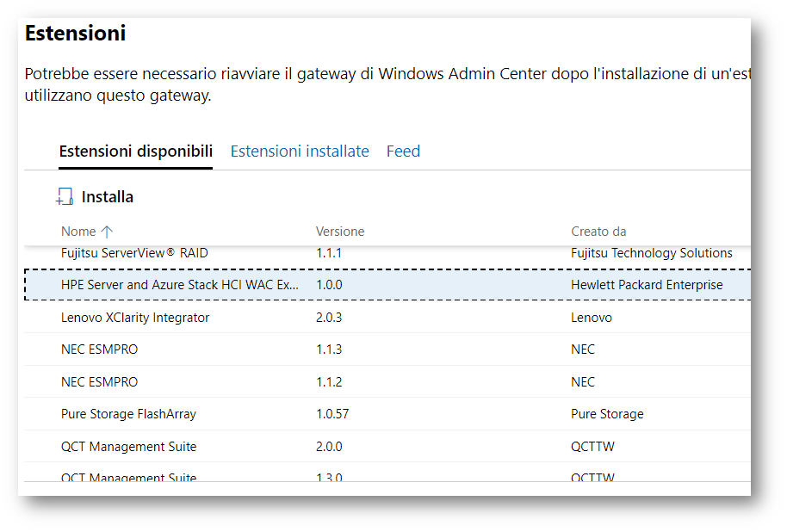
Task: Select QCT Management Suite name in the 2.0.0 row
Action: point(128,446)
